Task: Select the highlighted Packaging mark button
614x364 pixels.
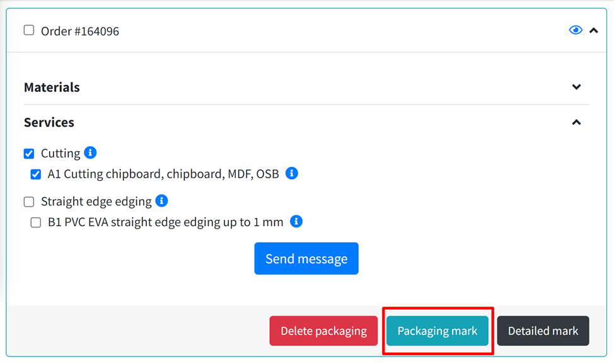Action: 437,331
